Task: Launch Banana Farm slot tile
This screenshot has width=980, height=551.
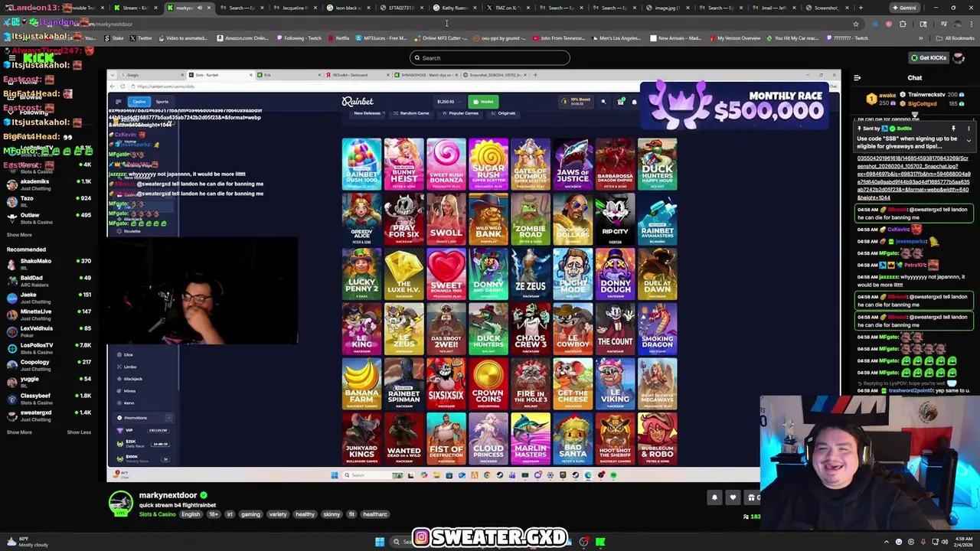Action: (x=361, y=384)
